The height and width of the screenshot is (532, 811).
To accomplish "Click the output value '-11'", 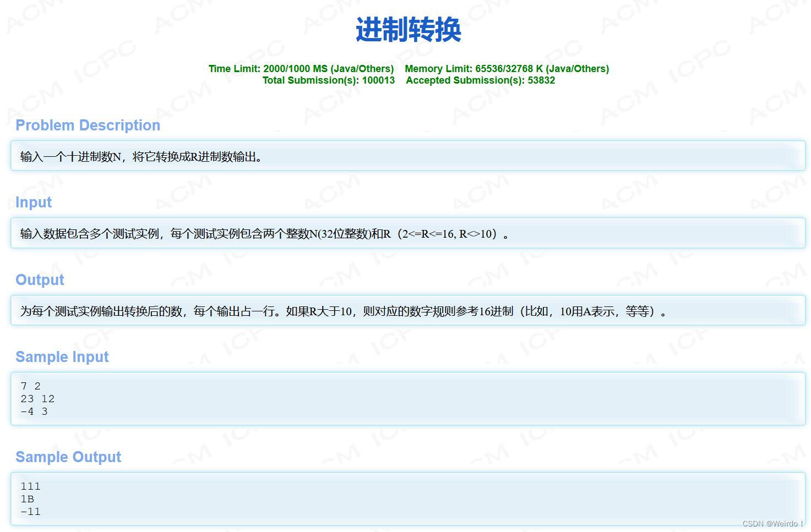I will click(x=29, y=512).
